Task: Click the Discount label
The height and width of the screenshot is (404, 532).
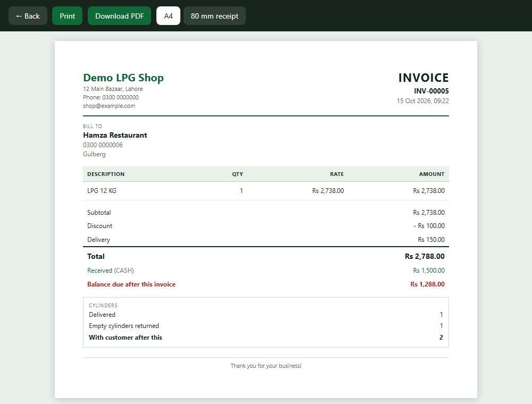Action: click(100, 226)
